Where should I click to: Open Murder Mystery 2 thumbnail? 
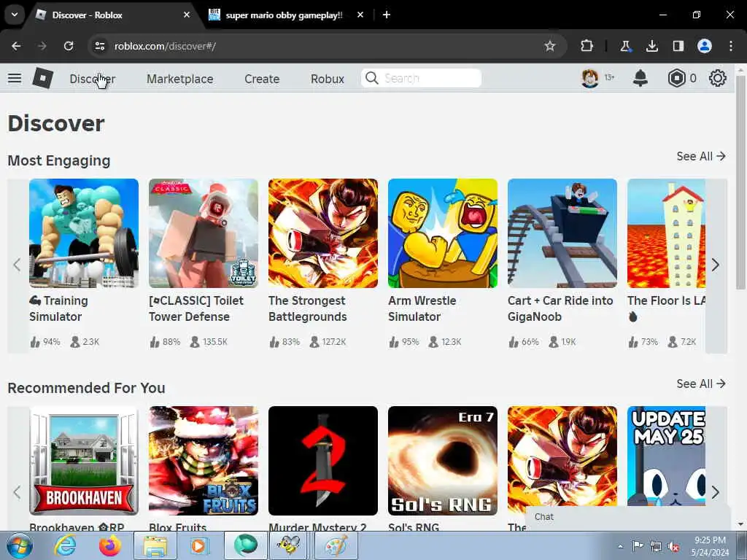(323, 461)
